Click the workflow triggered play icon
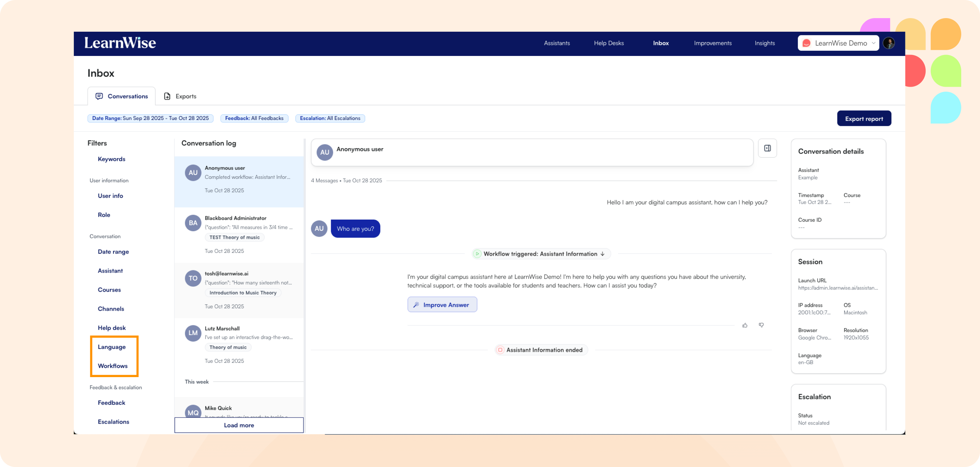The image size is (980, 467). 477,254
